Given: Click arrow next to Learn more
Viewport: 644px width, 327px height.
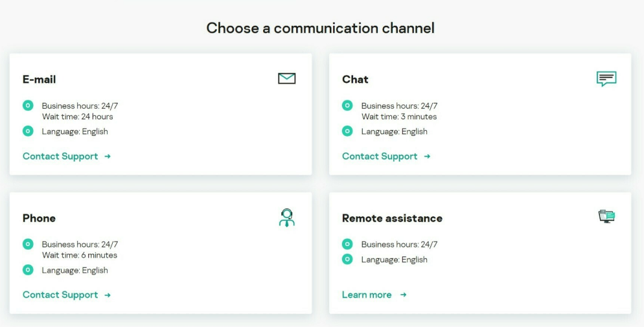Looking at the screenshot, I should [403, 295].
